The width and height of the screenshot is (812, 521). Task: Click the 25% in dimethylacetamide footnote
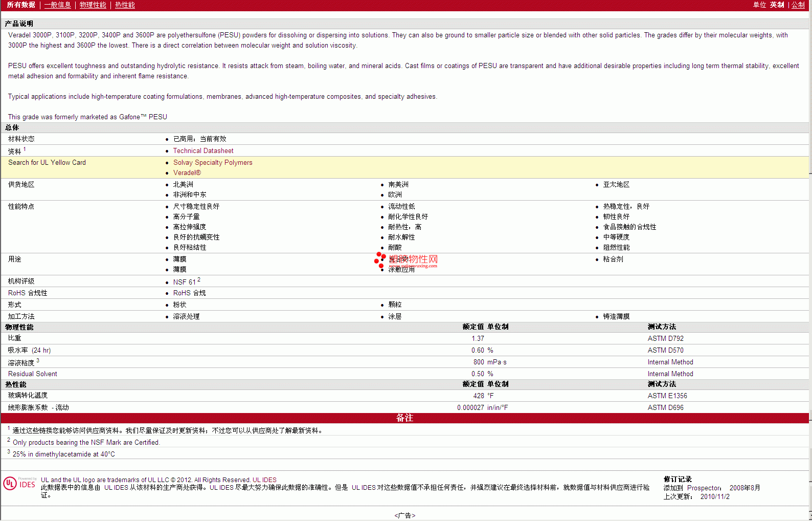pos(63,454)
